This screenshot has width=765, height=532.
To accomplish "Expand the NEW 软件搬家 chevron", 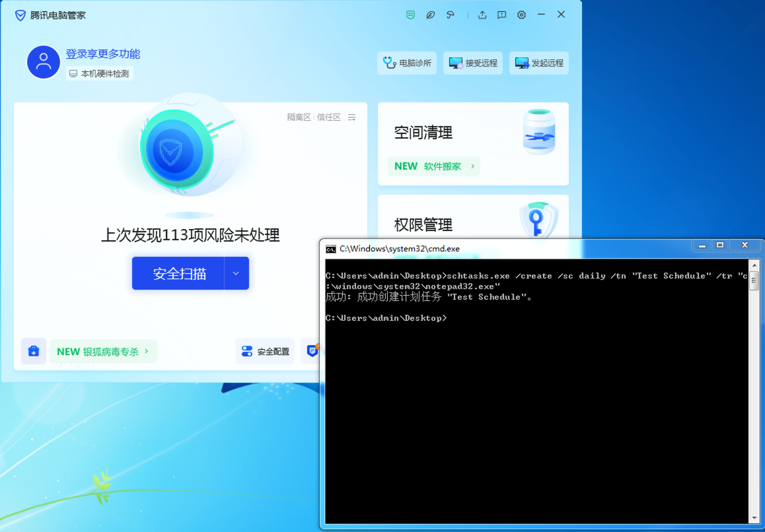I will (472, 166).
